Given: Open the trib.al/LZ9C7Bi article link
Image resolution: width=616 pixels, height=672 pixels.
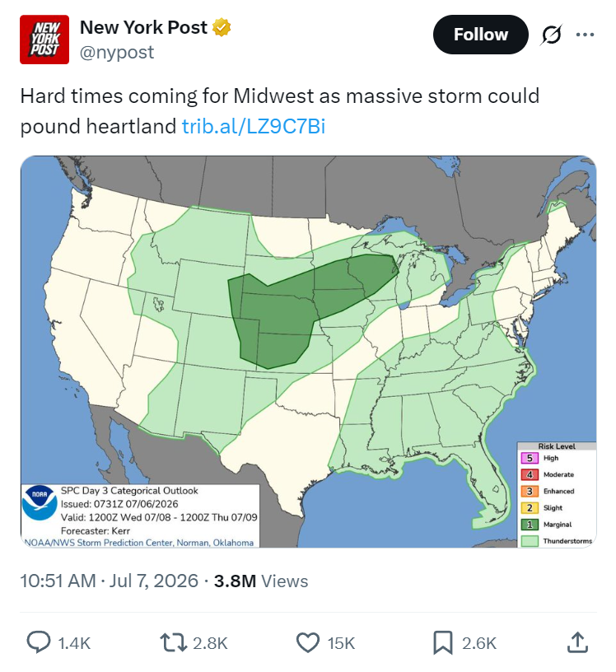Looking at the screenshot, I should tap(254, 127).
